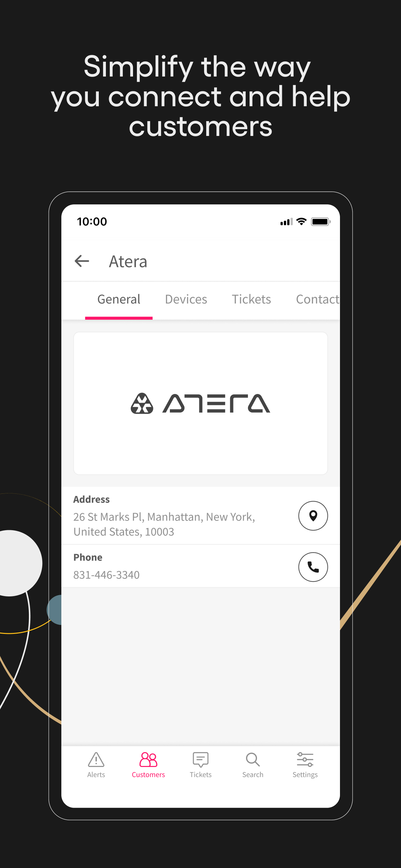Go back using the arrow icon

pyautogui.click(x=82, y=261)
